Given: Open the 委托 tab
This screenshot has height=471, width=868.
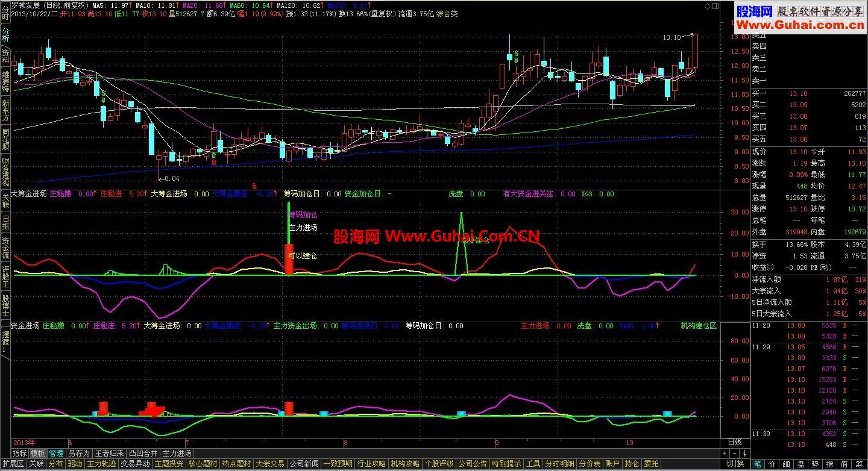Looking at the screenshot, I should coord(651,464).
